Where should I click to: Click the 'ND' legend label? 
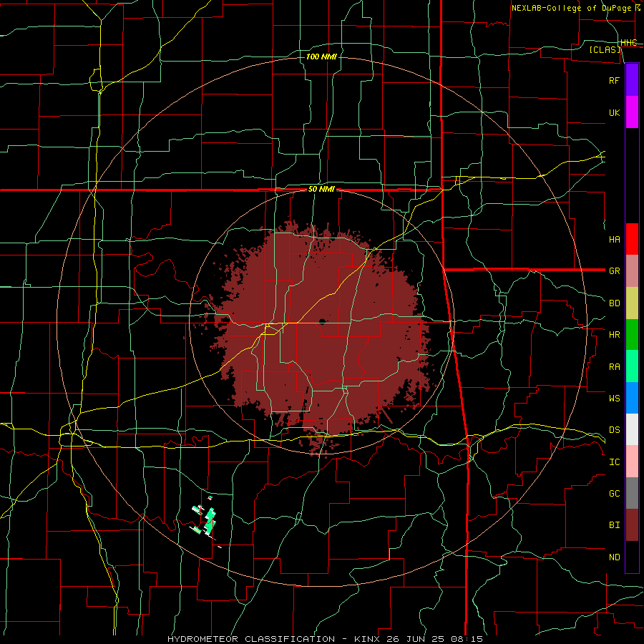click(x=614, y=557)
